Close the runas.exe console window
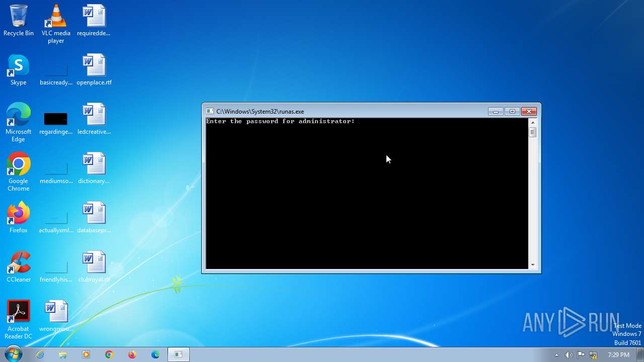 [529, 111]
